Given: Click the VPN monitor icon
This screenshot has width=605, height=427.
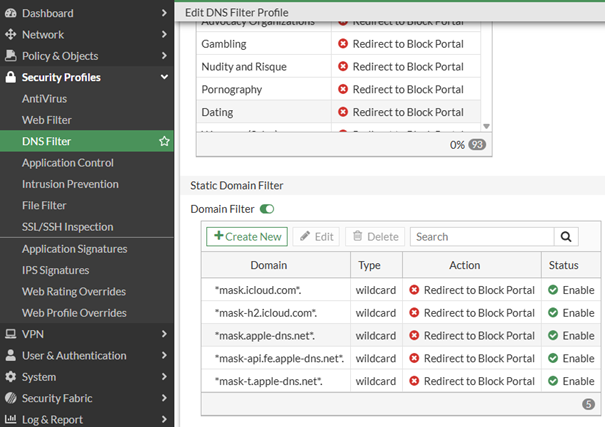Looking at the screenshot, I should [11, 334].
